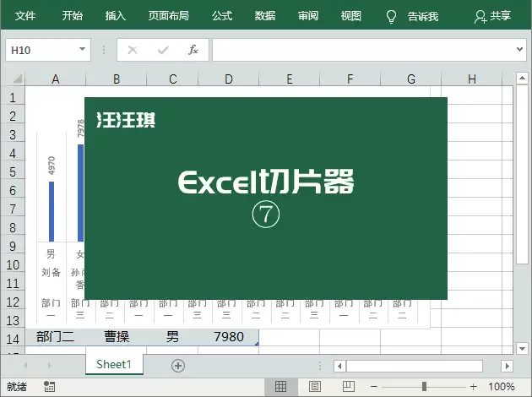Click the Excel切片器 title image

[x=266, y=198]
